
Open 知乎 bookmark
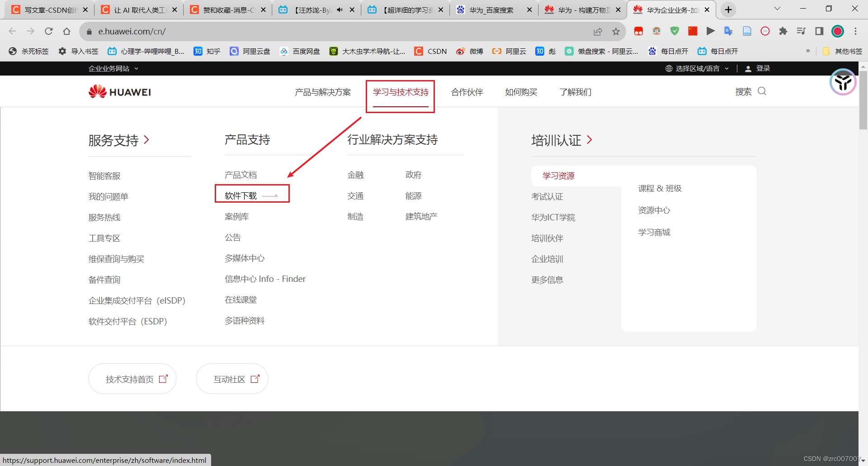coord(207,51)
